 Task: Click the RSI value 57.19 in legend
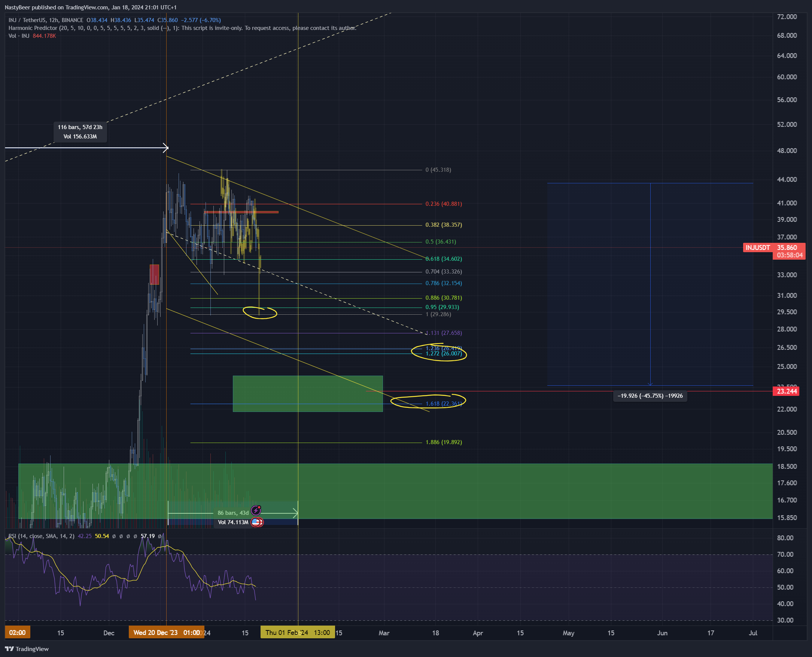pos(148,536)
